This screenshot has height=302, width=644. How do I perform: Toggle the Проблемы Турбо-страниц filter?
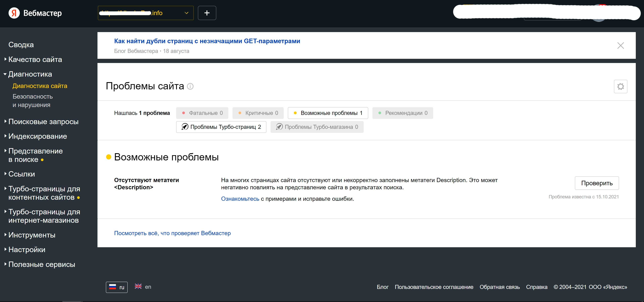[x=221, y=127]
